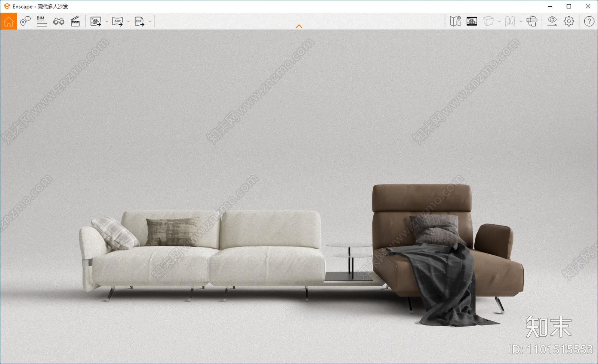Expand the Screenshot export dropdown arrow

(x=107, y=22)
